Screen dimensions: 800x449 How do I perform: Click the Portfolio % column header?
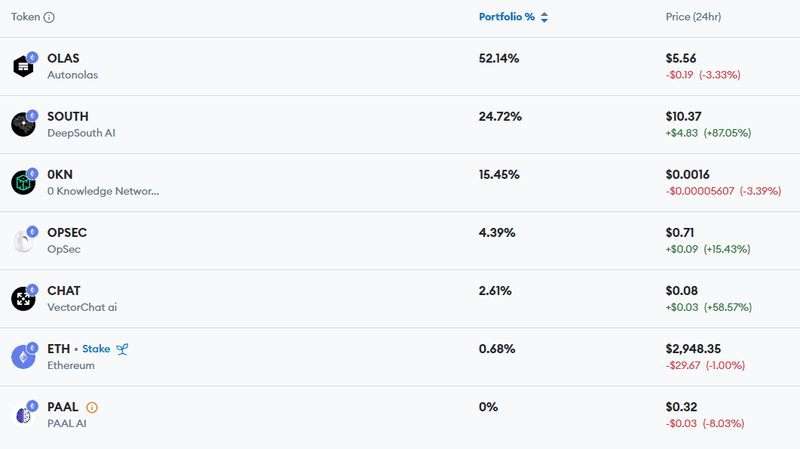(507, 17)
